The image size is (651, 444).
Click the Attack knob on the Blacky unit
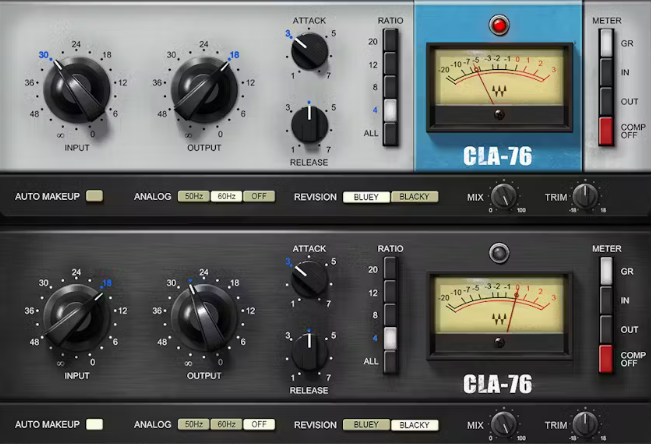[309, 280]
